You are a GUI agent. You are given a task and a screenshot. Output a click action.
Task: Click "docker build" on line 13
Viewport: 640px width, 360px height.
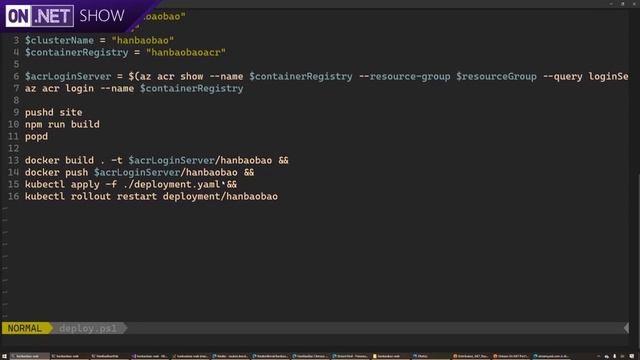[x=59, y=160]
